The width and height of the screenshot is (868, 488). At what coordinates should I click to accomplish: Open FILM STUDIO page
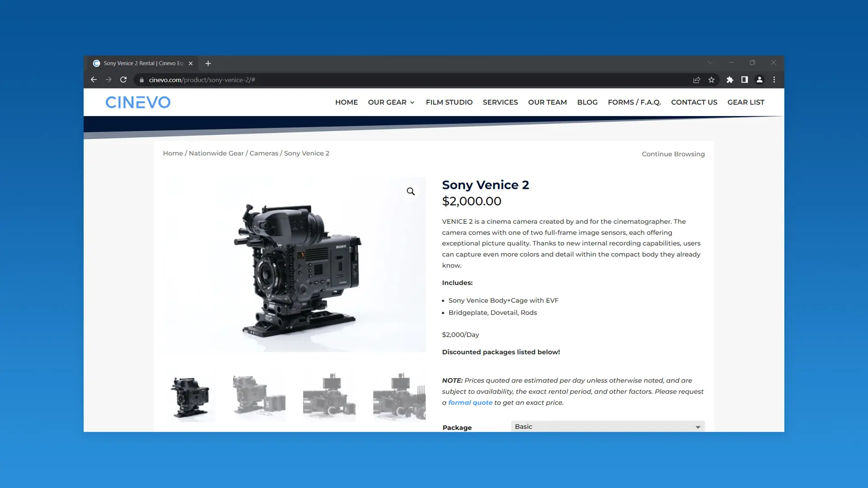point(449,102)
